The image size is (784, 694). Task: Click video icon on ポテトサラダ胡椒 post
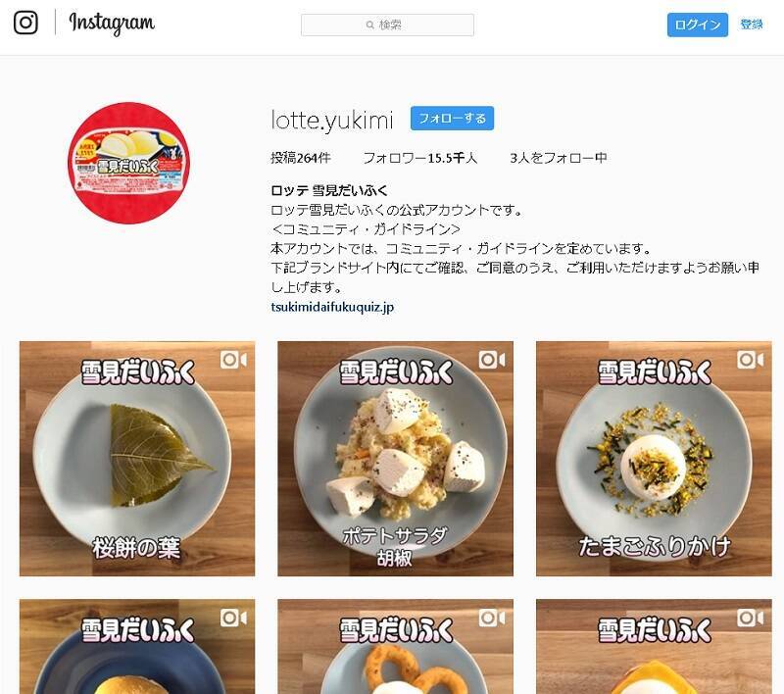[492, 360]
